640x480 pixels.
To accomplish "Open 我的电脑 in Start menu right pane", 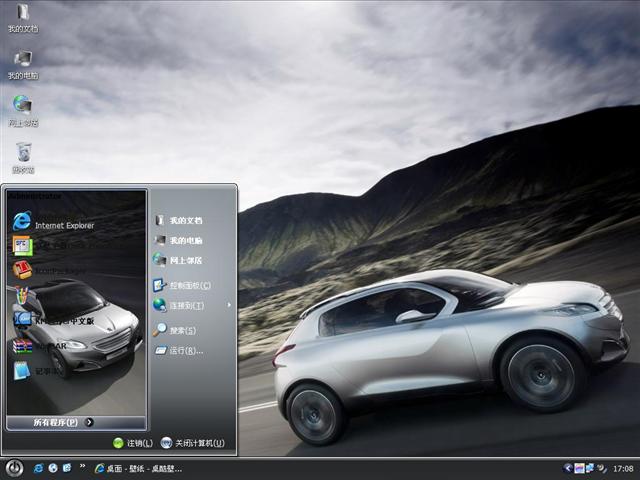I will [x=178, y=240].
